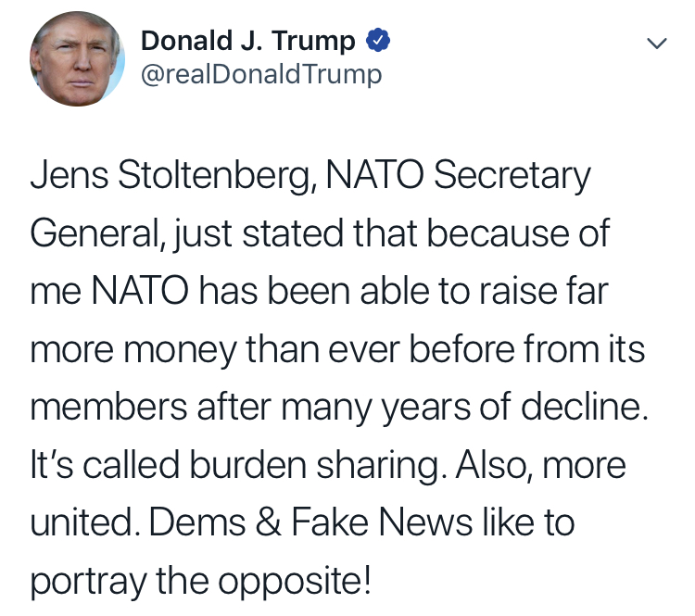This screenshot has height=616, width=695.
Task: Click the Donald J. Trump display name
Action: point(247,41)
